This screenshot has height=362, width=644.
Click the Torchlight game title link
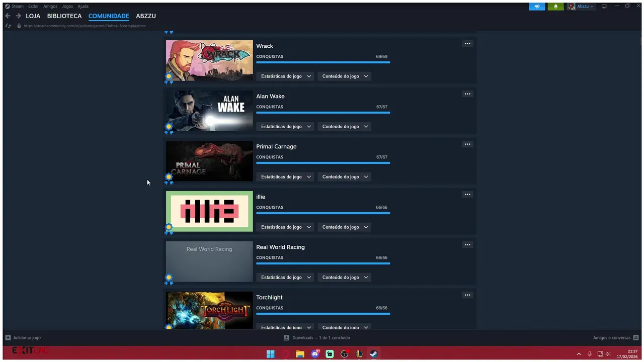click(269, 297)
